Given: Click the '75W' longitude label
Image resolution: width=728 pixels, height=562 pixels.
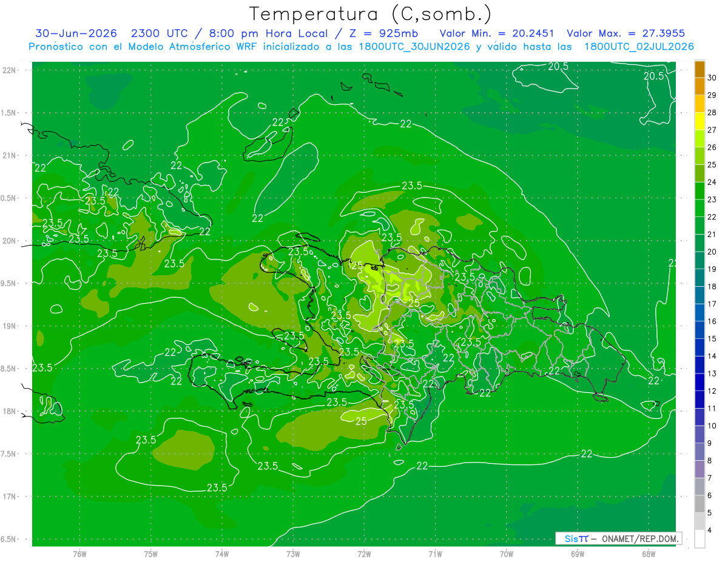Looking at the screenshot, I should [x=151, y=554].
